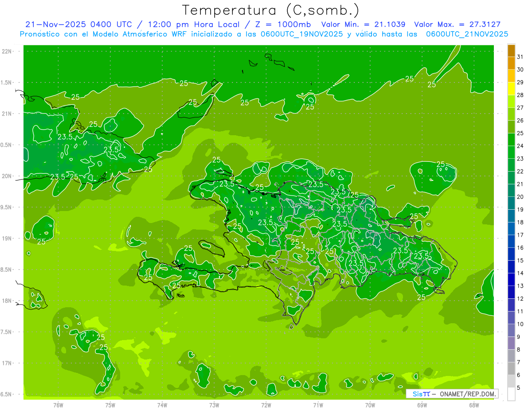532x411 pixels.
Task: Click the gray legend swatch between 6 and 7
Action: pos(511,368)
